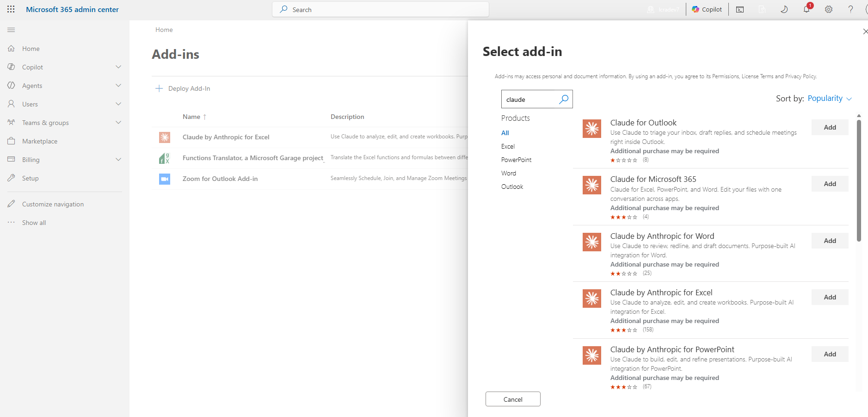Click Claude by Anthropic for Excel icon in results
This screenshot has width=868, height=417.
coord(592,299)
